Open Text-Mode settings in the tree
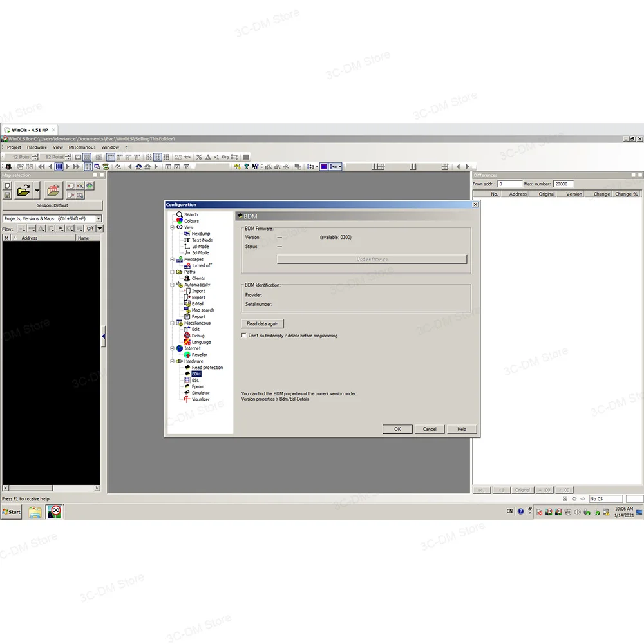 pos(202,240)
